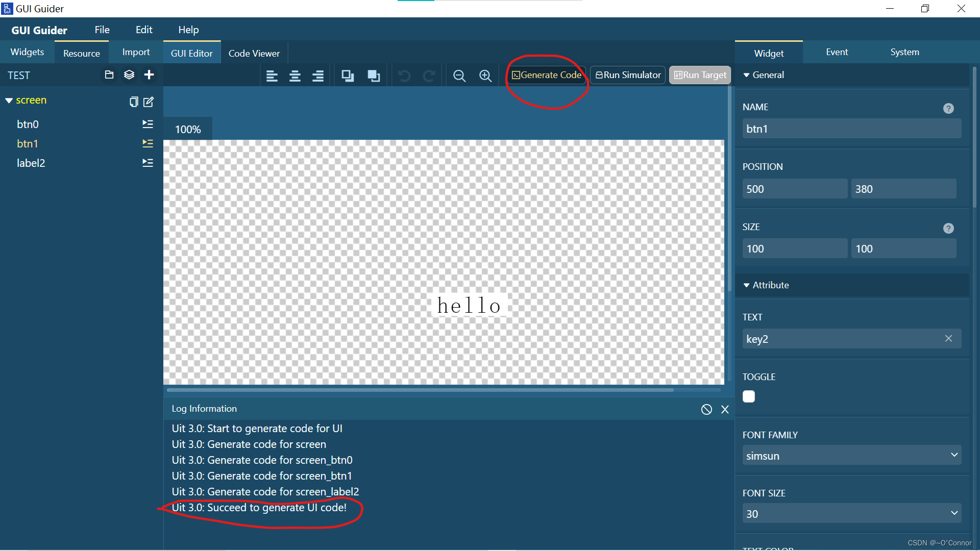Collapse the screen tree node

coord(9,101)
